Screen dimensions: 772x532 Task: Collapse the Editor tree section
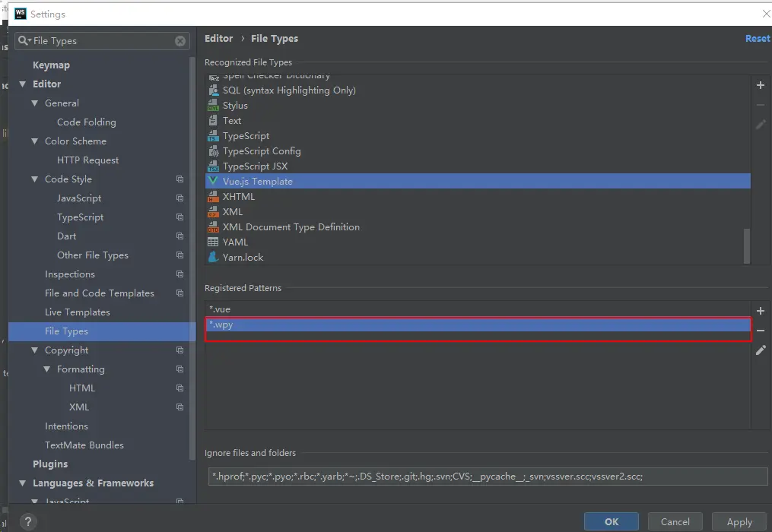coord(23,84)
